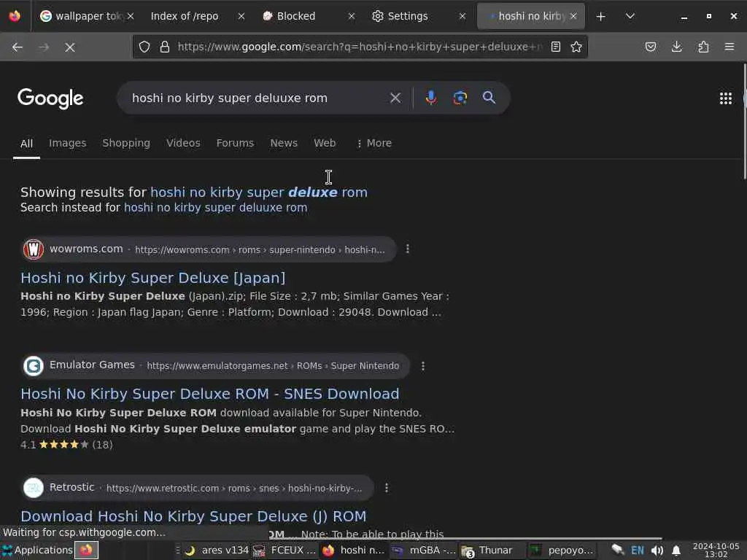Select the Videos search filter
The image size is (747, 560).
click(x=183, y=143)
